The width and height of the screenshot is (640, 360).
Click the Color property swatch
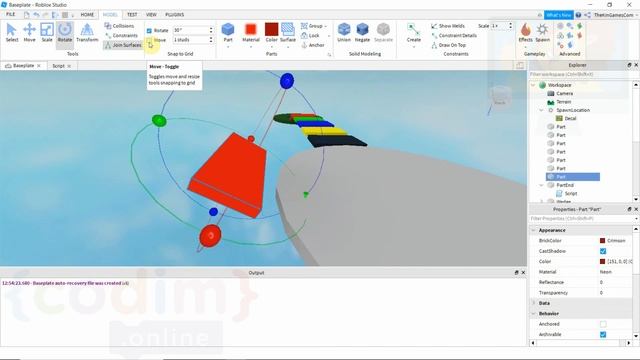click(x=602, y=262)
